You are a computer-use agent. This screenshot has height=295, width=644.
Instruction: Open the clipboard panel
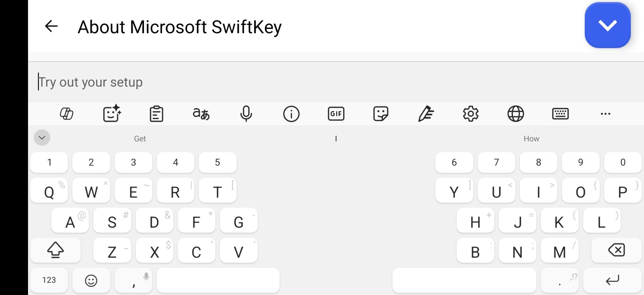[x=156, y=114]
